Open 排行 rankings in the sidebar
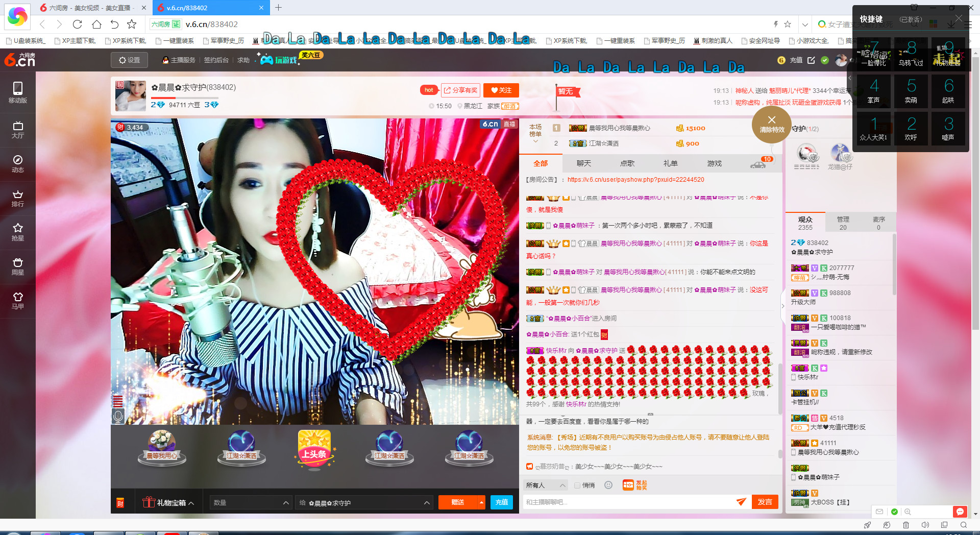 (x=18, y=198)
